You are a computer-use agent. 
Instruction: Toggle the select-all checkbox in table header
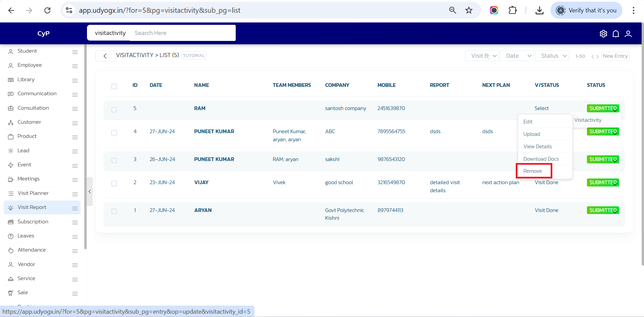114,87
